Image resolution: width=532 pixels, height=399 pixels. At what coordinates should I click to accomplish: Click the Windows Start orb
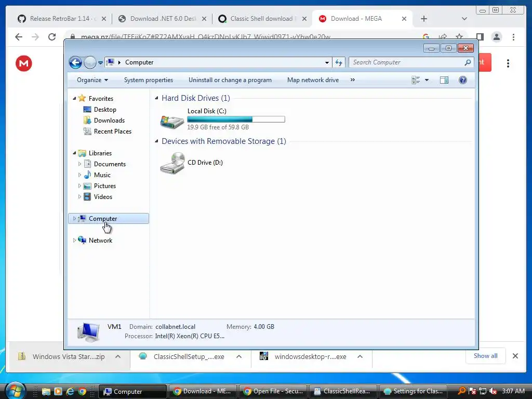(15, 391)
